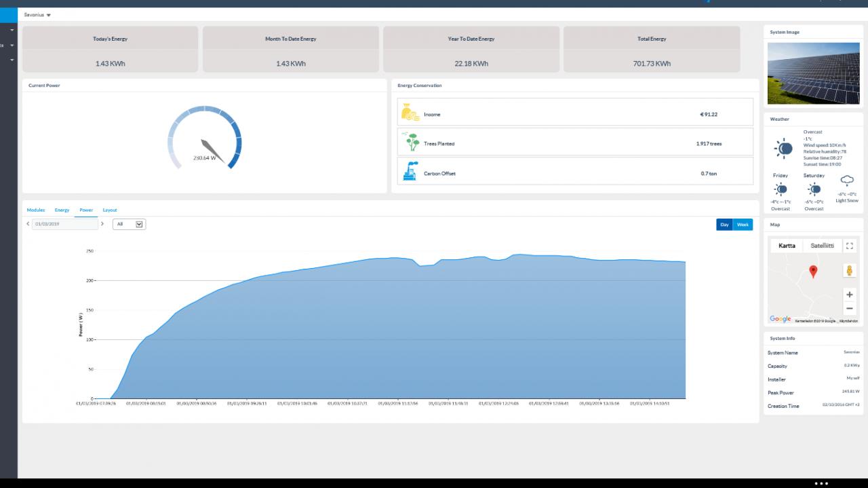Click Friday's overcast forecast icon
Viewport: 868px width, 488px height.
(x=781, y=190)
